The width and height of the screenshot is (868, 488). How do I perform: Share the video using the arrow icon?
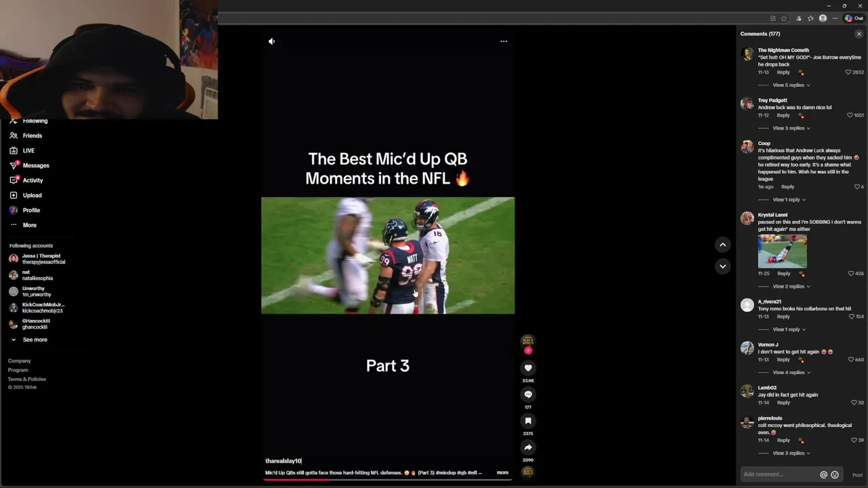coord(528,447)
